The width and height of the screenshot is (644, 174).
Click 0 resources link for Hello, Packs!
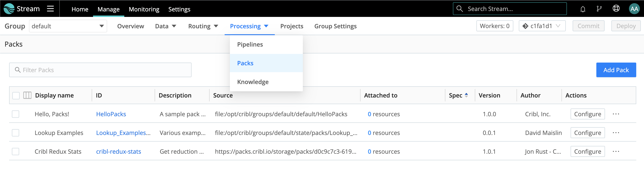click(x=384, y=114)
